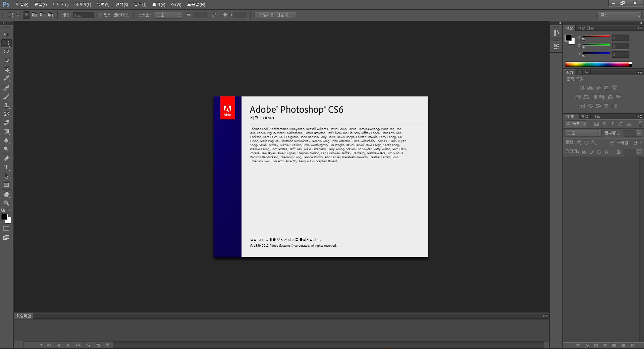Open the 필터(T) menu
The width and height of the screenshot is (644, 349).
click(140, 5)
